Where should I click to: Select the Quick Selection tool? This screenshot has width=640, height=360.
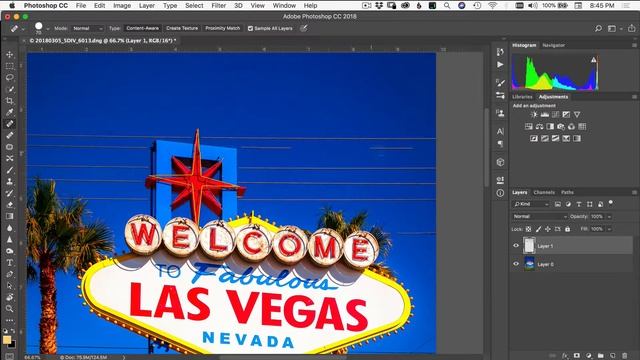tap(9, 89)
